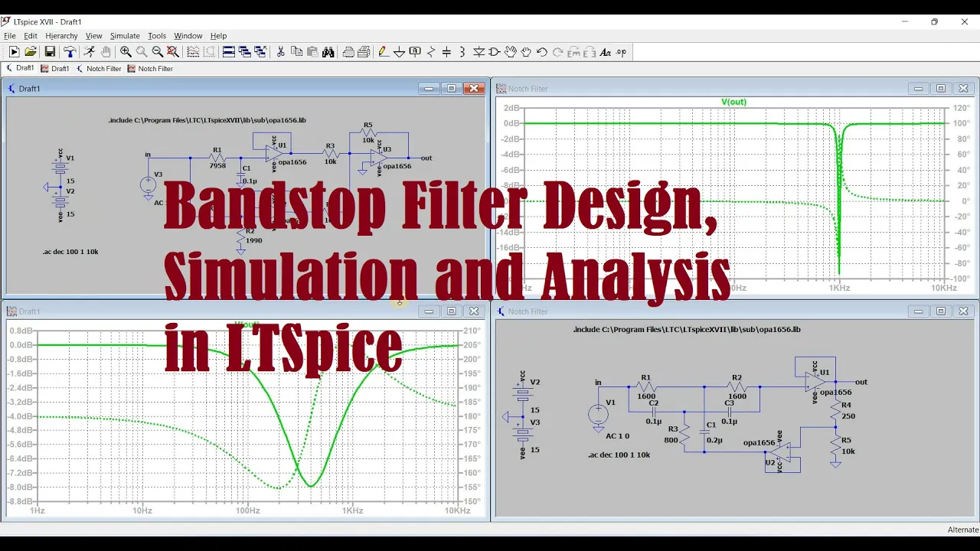Zoom in with the plus magnifier
This screenshot has width=980, height=551.
coord(126,52)
